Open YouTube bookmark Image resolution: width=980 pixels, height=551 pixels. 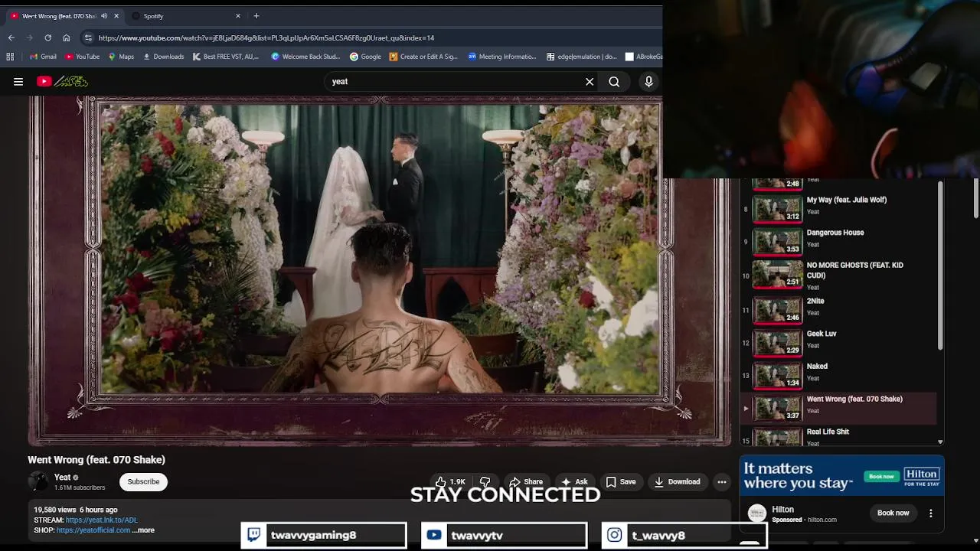click(x=83, y=57)
